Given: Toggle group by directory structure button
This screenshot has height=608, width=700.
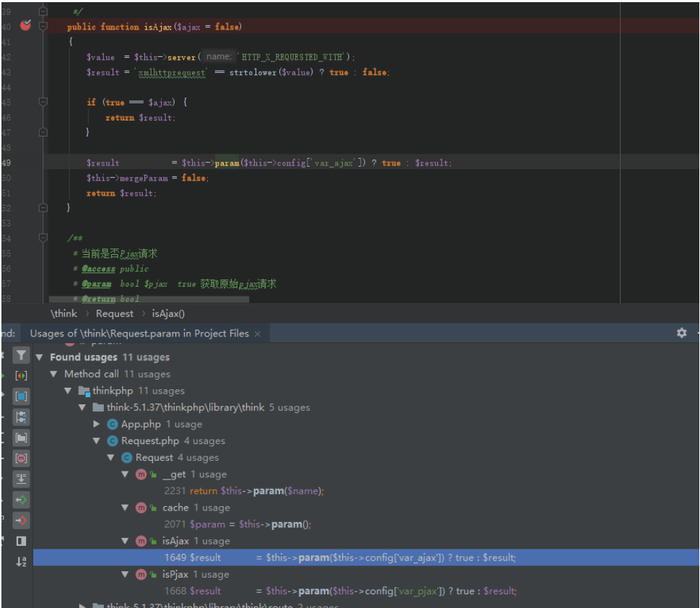Looking at the screenshot, I should click(21, 417).
